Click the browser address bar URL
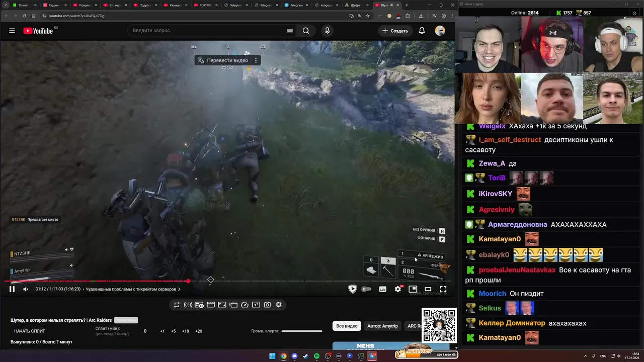 [76, 16]
